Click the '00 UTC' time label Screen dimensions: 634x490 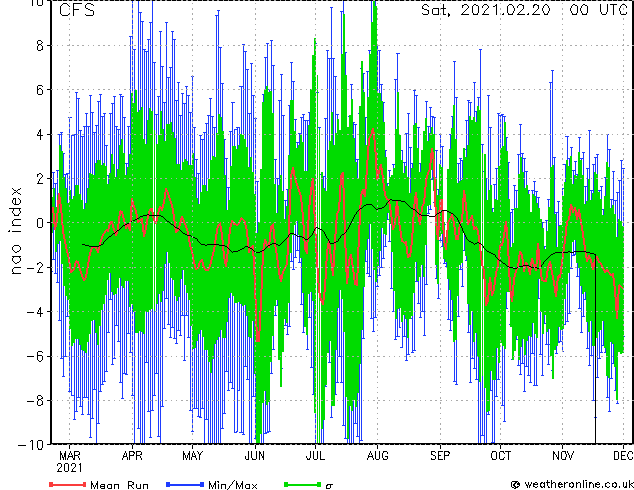coord(598,10)
